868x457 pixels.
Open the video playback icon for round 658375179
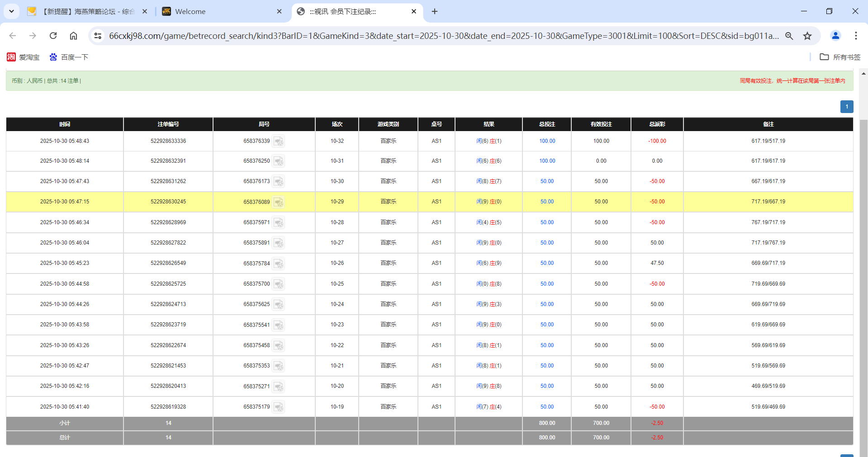click(x=279, y=407)
